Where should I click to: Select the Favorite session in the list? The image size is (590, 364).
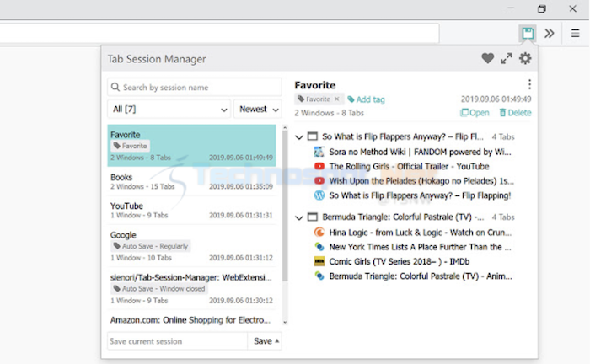coord(191,146)
